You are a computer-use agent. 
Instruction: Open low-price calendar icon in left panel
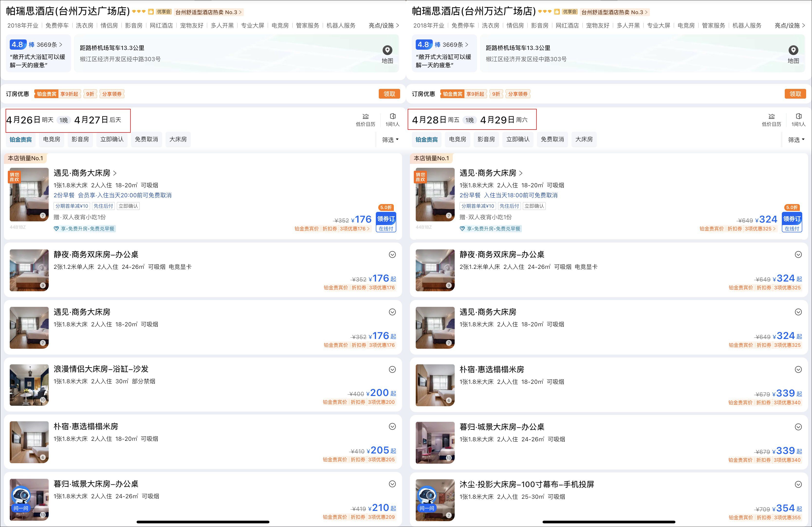tap(365, 116)
